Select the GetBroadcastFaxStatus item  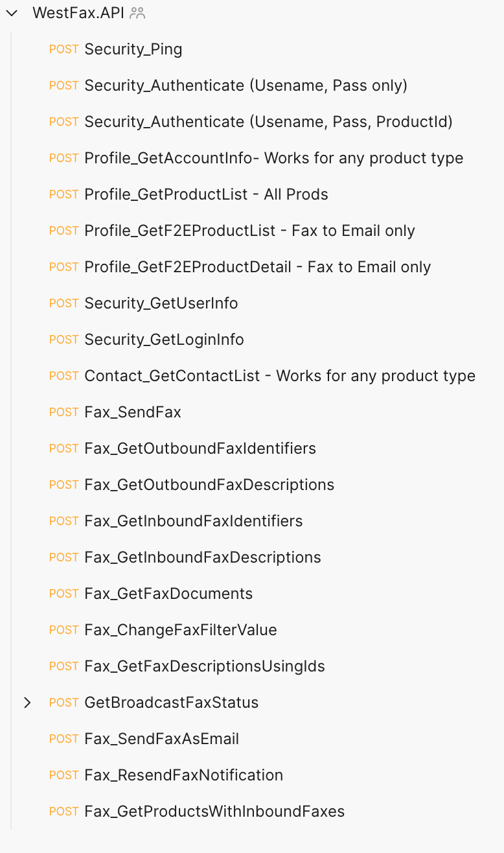pos(172,703)
